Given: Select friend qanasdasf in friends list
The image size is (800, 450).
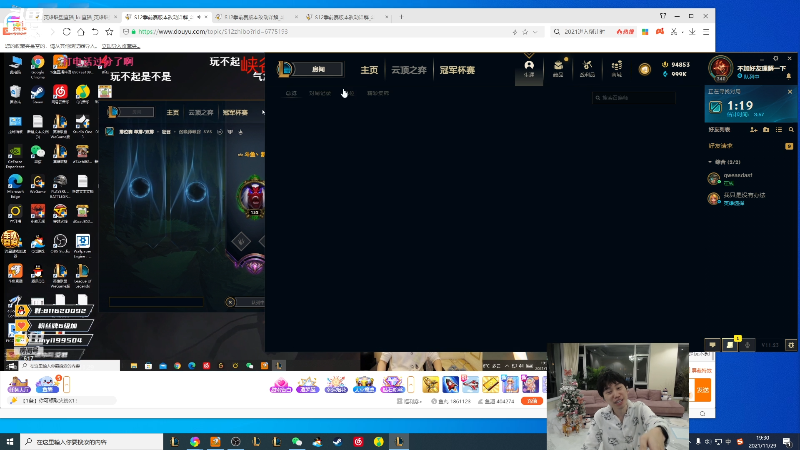Looking at the screenshot, I should pos(750,179).
